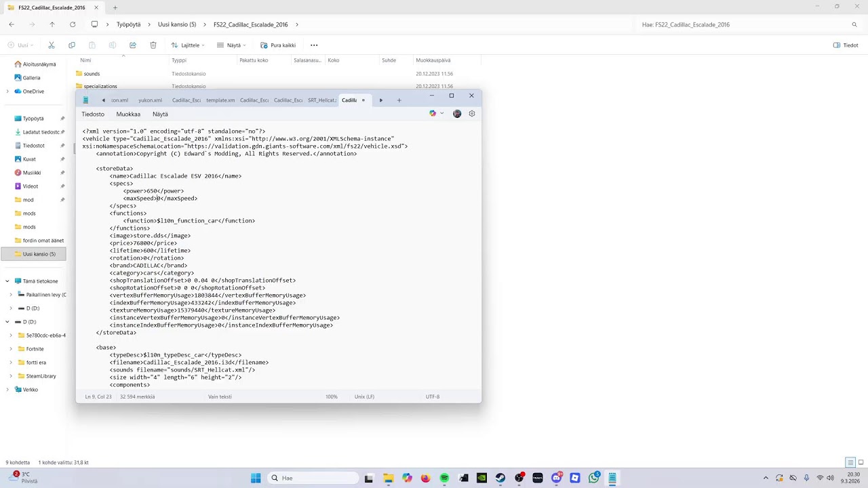The image size is (868, 488).
Task: Expand the Paikallinen levy (C drive node
Action: coord(11,295)
